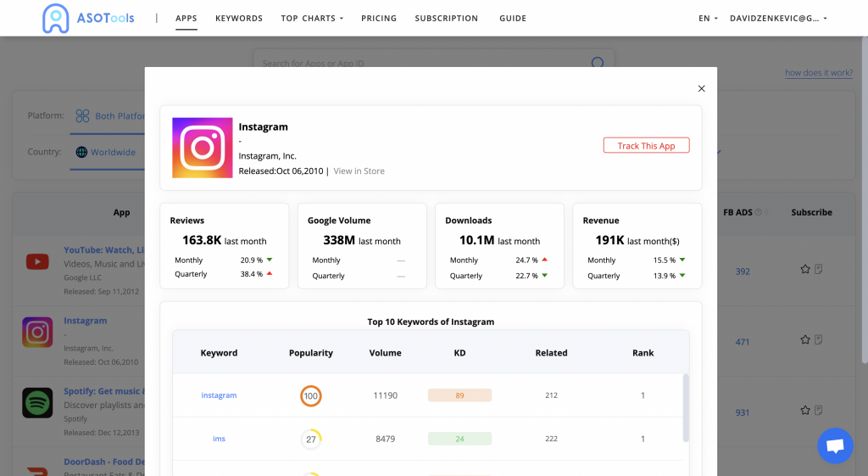
Task: Click FB ads count 931
Action: 743,413
